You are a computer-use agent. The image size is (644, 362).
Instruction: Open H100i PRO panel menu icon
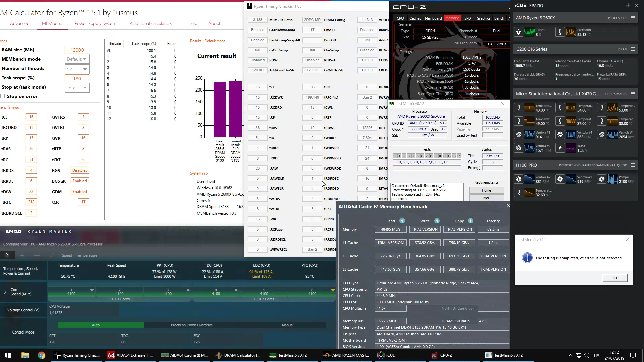(x=633, y=165)
